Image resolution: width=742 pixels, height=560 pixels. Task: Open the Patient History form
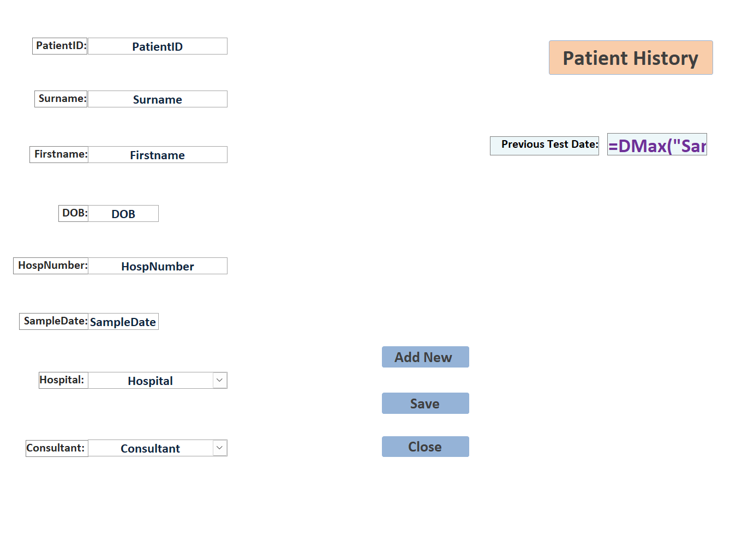[630, 58]
